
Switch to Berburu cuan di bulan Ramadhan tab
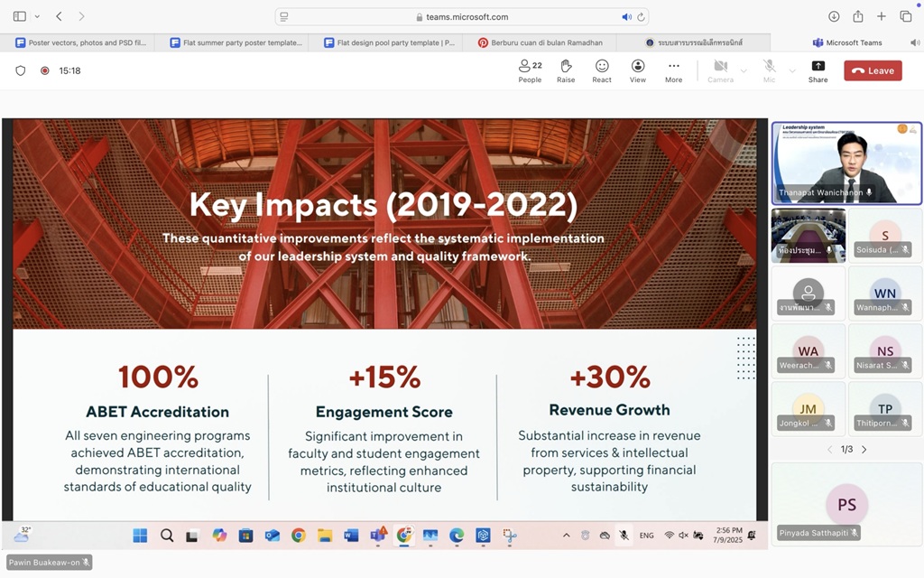coord(540,42)
